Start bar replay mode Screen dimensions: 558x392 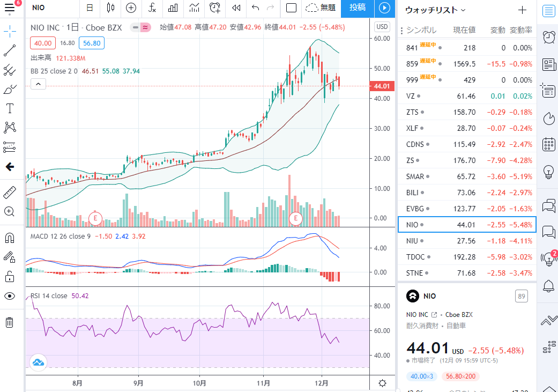236,8
